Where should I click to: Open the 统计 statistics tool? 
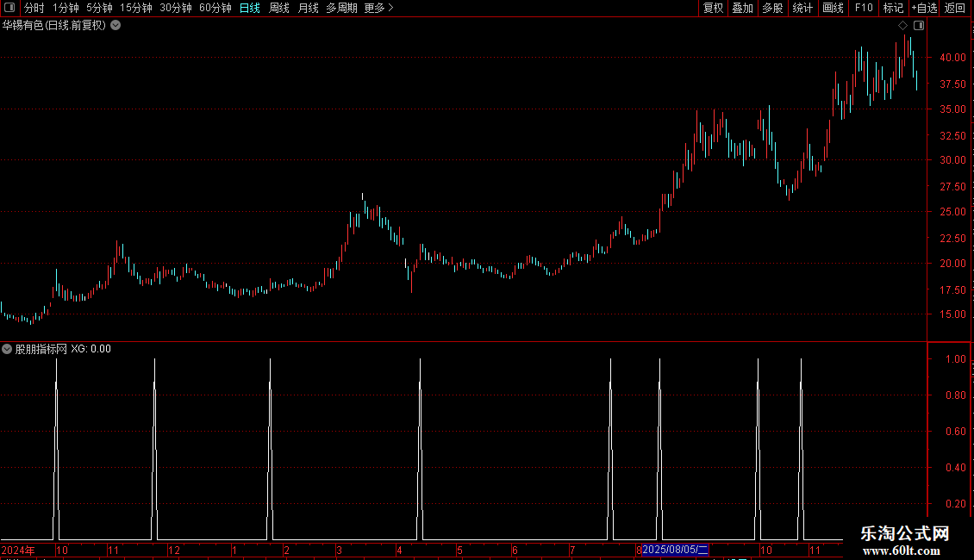click(802, 8)
